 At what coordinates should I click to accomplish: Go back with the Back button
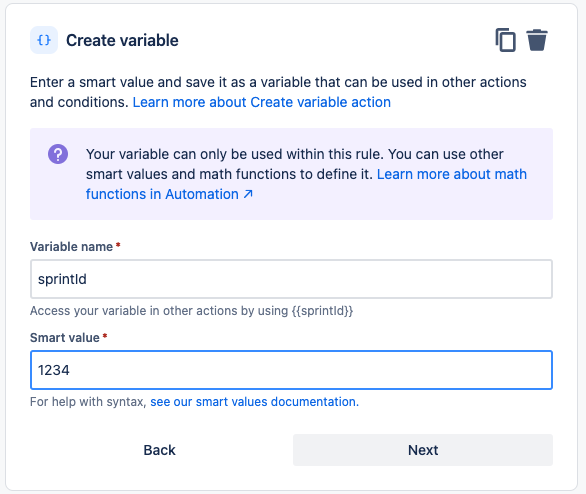[x=159, y=450]
